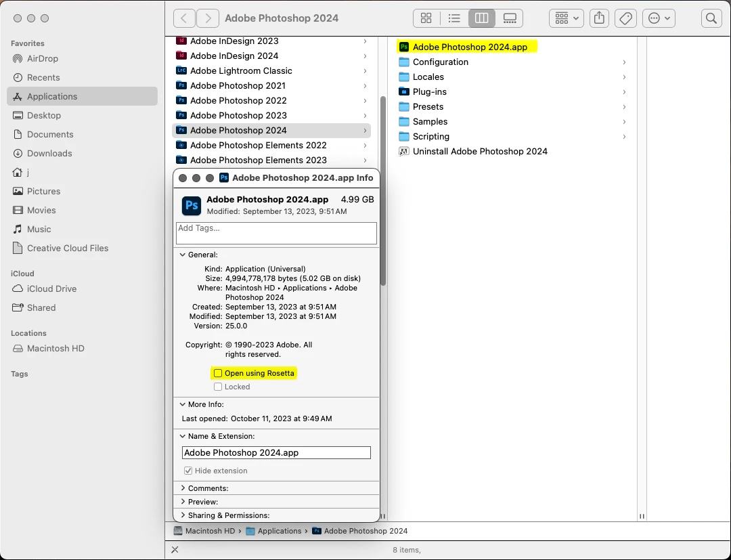Open the Samples folder
731x560 pixels.
click(512, 122)
